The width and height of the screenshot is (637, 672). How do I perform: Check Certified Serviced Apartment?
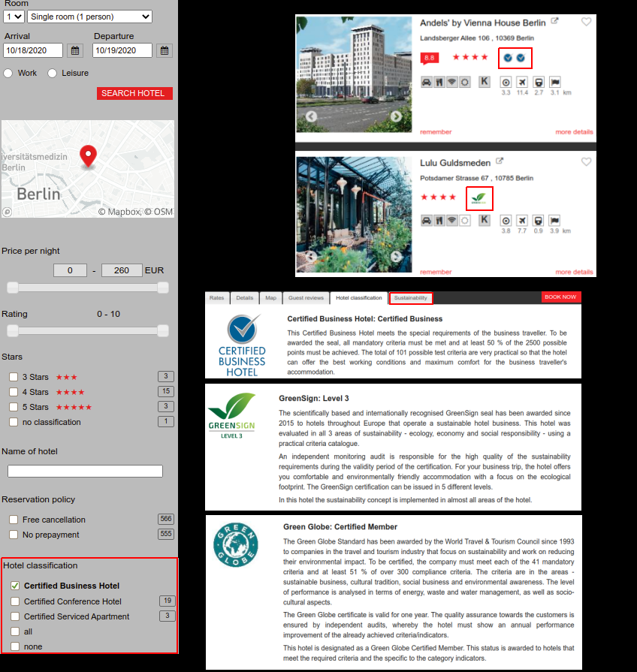pyautogui.click(x=15, y=616)
